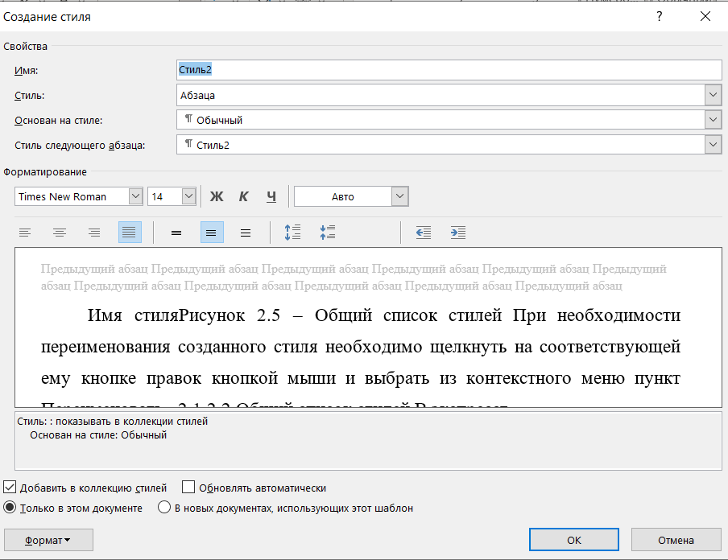This screenshot has width=728, height=560.
Task: Increase paragraph spacing
Action: 292,233
